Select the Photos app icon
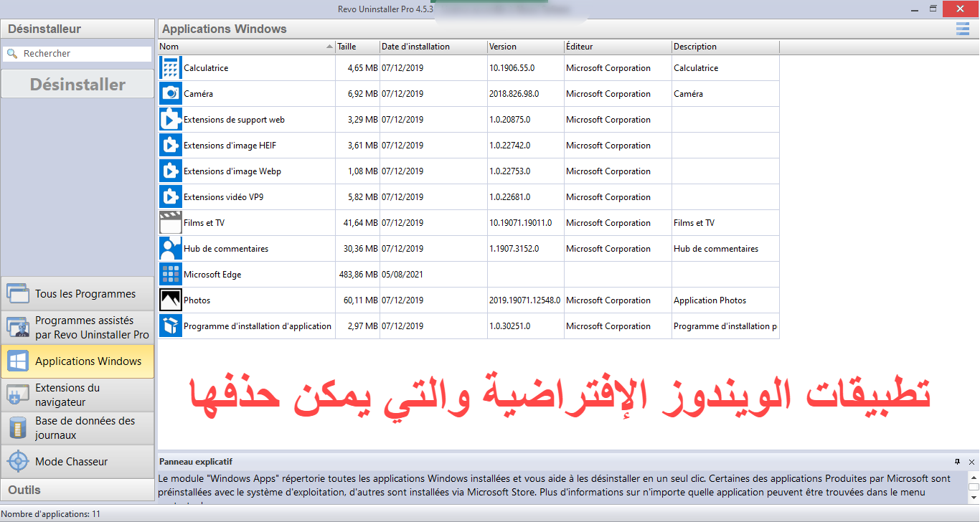 click(x=171, y=300)
